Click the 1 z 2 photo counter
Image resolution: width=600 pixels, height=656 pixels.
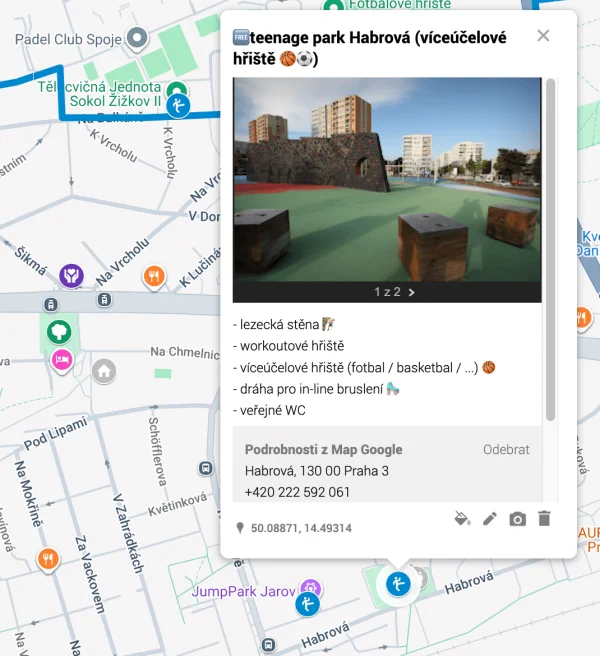coord(387,292)
